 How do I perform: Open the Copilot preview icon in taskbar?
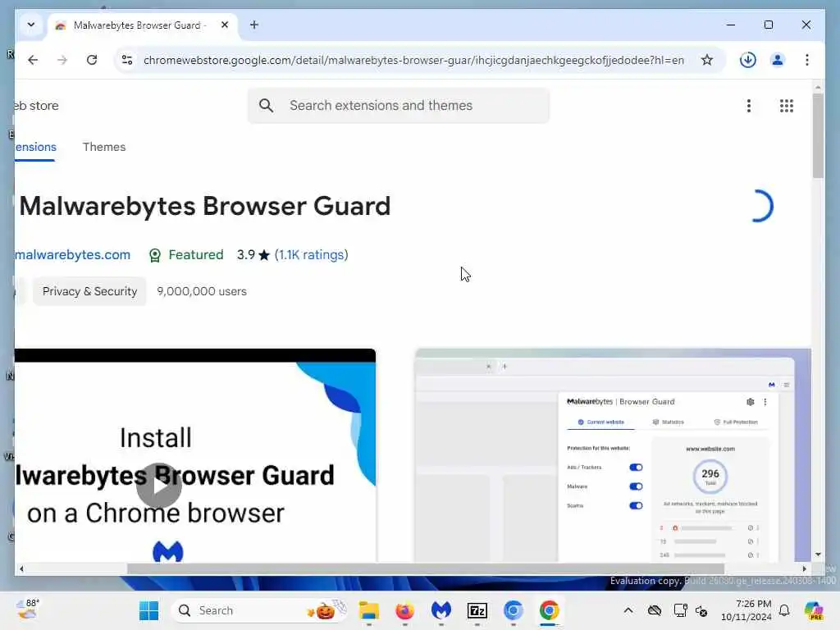tap(815, 610)
